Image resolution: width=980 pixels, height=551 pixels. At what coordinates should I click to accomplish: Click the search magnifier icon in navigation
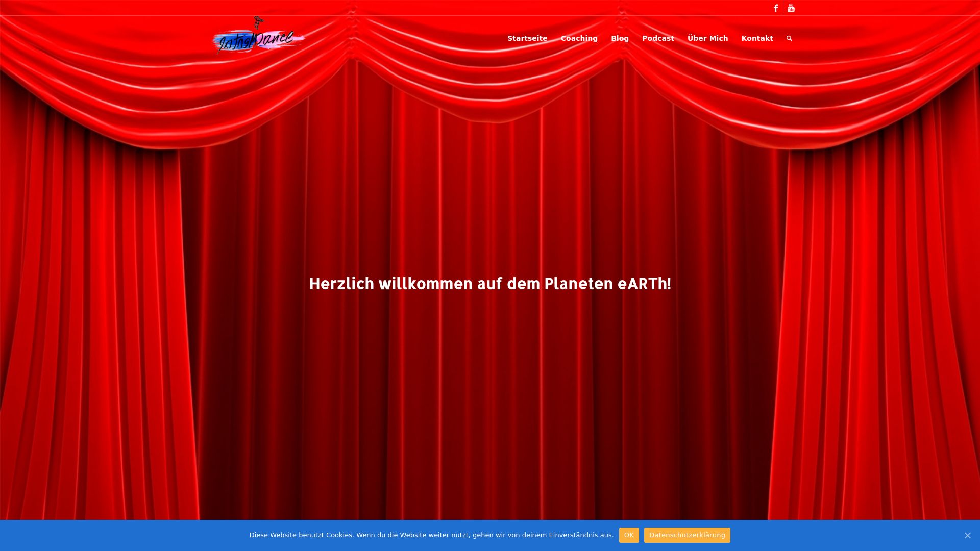(x=789, y=39)
